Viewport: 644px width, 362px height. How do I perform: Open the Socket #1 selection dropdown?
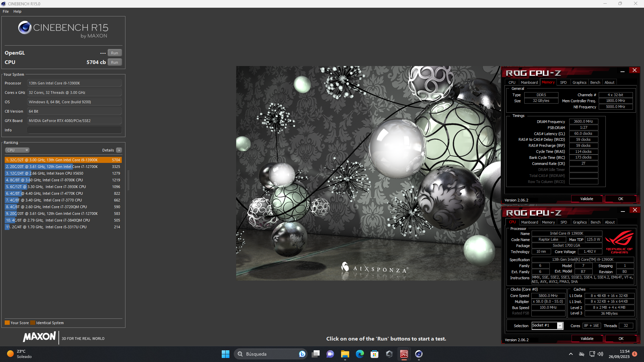coord(547,325)
